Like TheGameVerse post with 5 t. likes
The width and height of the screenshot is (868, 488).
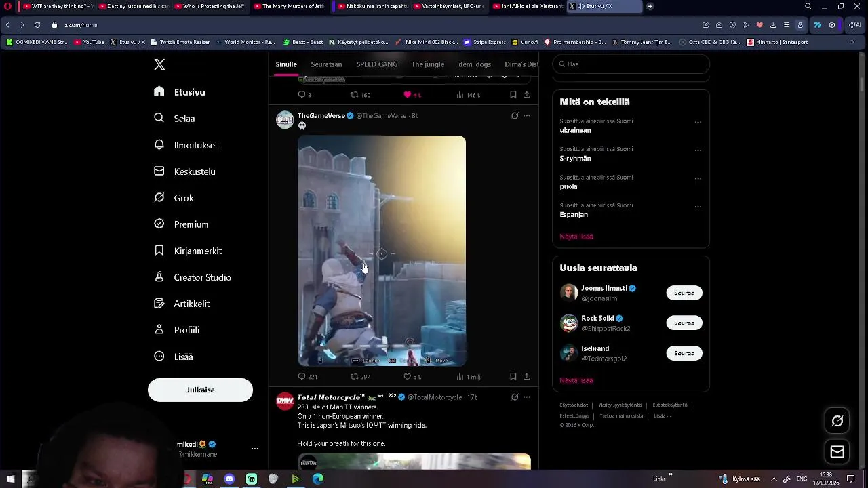[x=412, y=377]
